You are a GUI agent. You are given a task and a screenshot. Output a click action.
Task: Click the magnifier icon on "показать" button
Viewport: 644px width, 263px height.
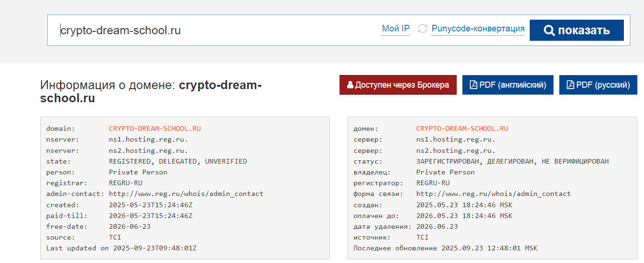tap(549, 30)
